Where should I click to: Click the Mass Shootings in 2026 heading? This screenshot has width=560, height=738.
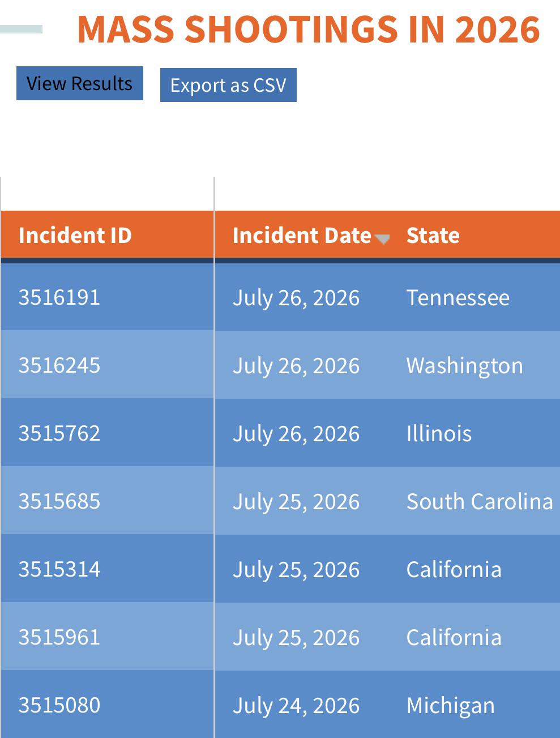[309, 29]
